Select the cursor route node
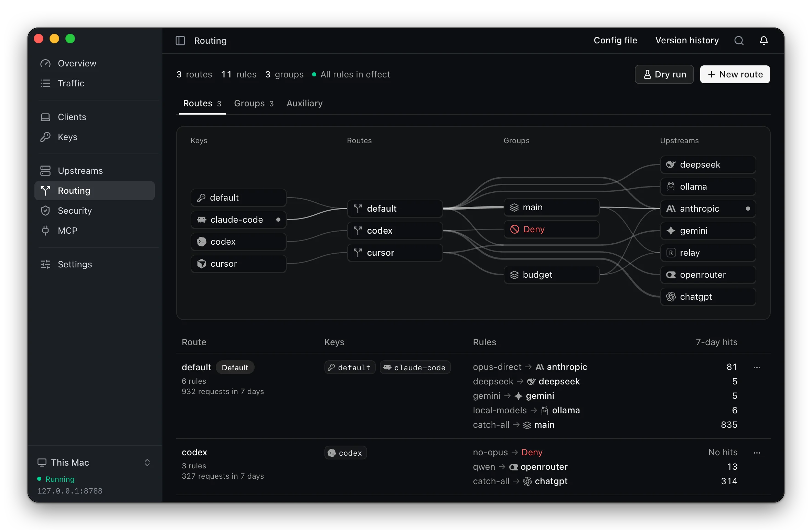Image resolution: width=812 pixels, height=530 pixels. [395, 253]
